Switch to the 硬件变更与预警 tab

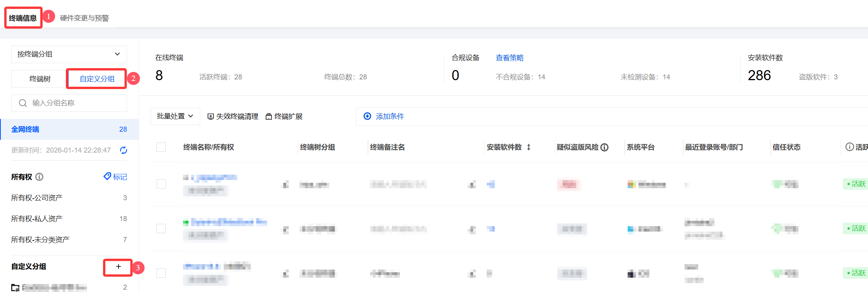84,18
